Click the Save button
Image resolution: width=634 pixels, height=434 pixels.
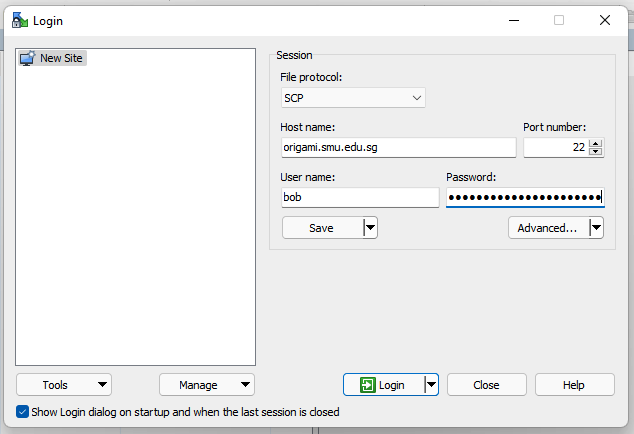click(322, 228)
